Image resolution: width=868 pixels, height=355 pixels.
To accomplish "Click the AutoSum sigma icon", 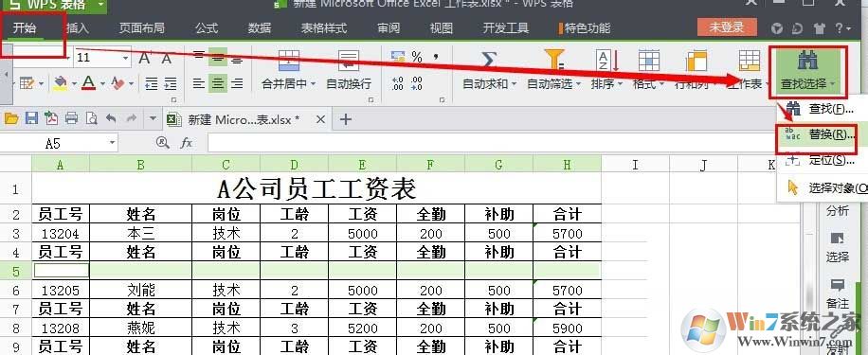I will pyautogui.click(x=488, y=60).
